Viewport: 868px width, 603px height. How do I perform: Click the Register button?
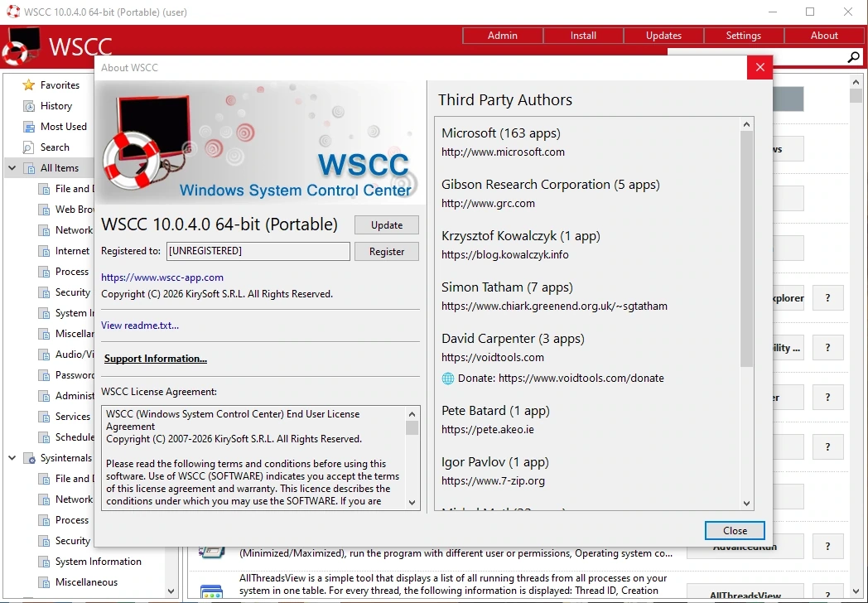(387, 252)
